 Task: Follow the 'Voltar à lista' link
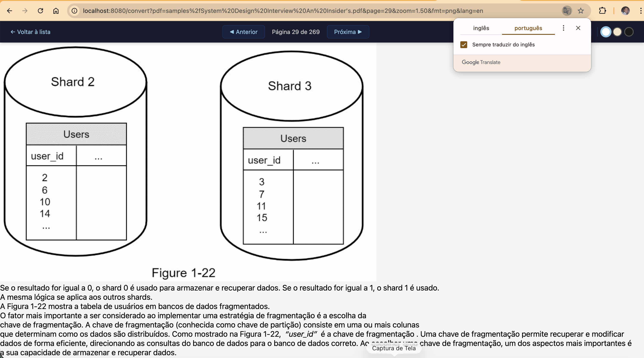[30, 32]
